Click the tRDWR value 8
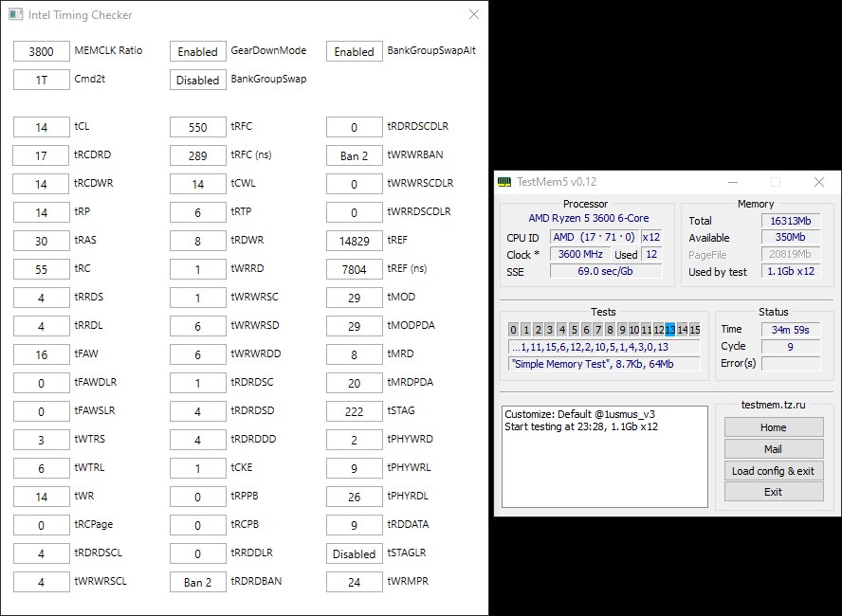This screenshot has height=616, width=842. (197, 241)
